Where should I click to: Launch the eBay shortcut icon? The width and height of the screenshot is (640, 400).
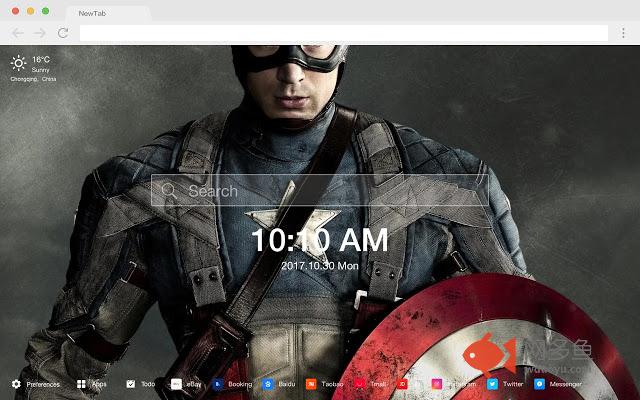[176, 384]
